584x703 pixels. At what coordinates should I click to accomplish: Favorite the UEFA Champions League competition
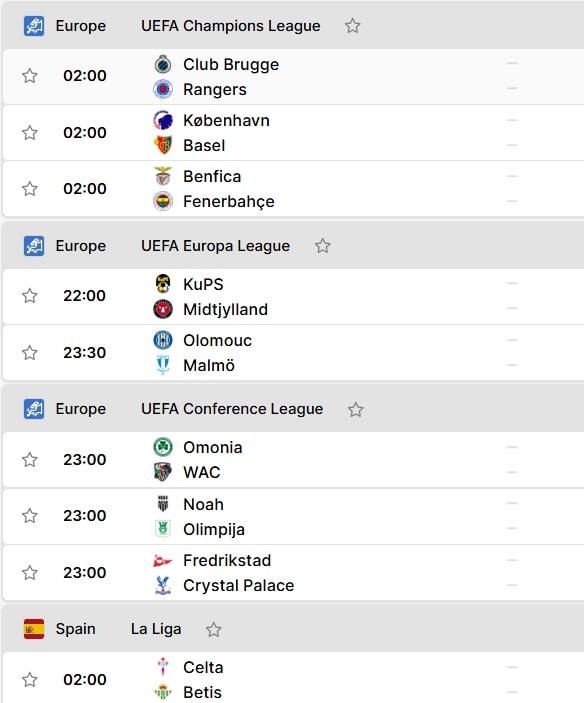[353, 26]
